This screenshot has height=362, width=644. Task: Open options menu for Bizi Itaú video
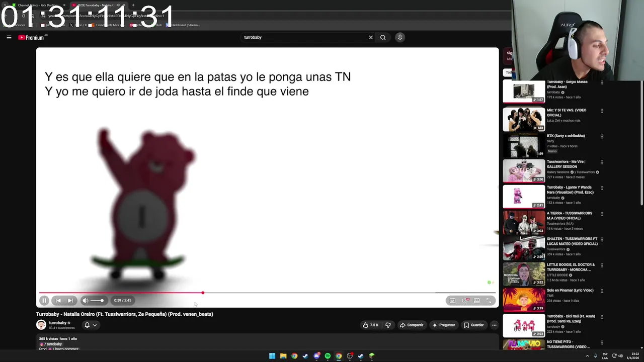tap(602, 317)
